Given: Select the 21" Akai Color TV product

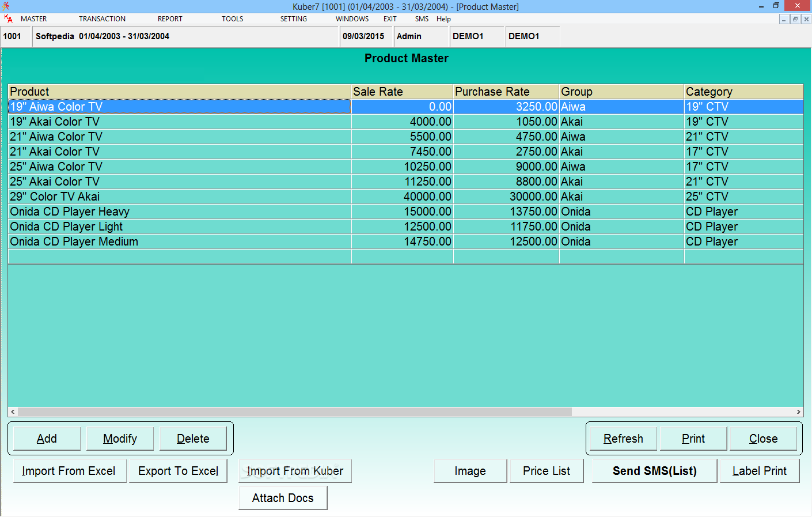Looking at the screenshot, I should (x=180, y=152).
